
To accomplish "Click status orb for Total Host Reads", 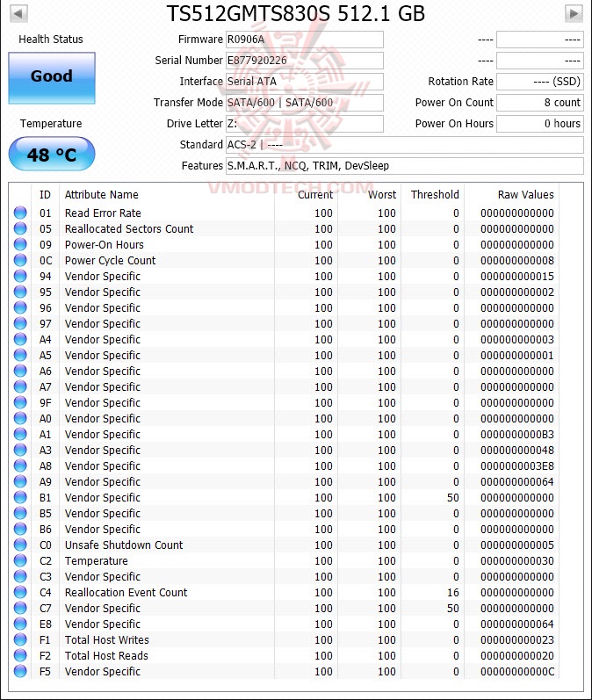I will (x=20, y=655).
